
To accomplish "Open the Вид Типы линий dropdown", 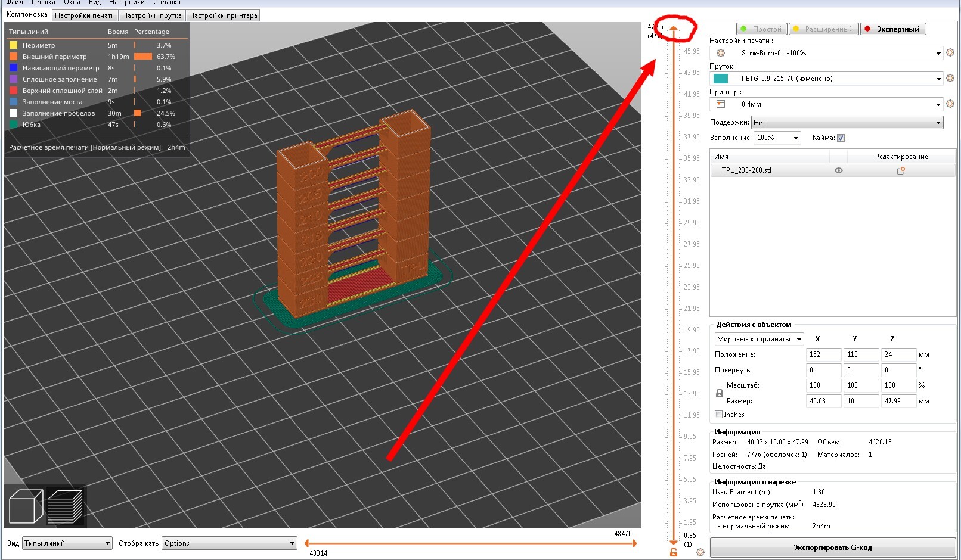I will 67,543.
